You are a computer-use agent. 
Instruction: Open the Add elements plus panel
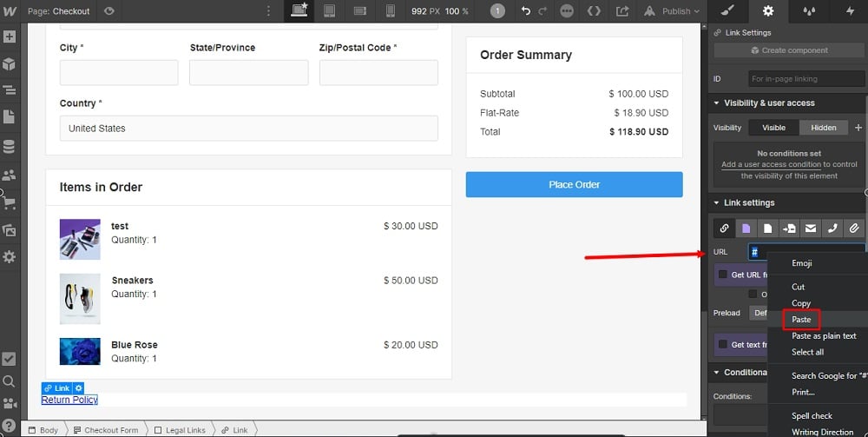[x=10, y=37]
